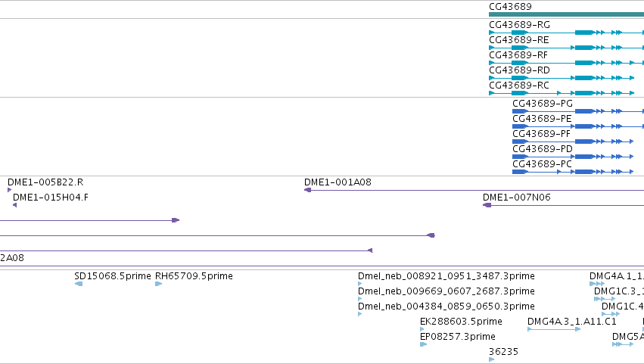Click the EK288603.5prime arrow glyph
This screenshot has width=644, height=364.
click(x=422, y=329)
